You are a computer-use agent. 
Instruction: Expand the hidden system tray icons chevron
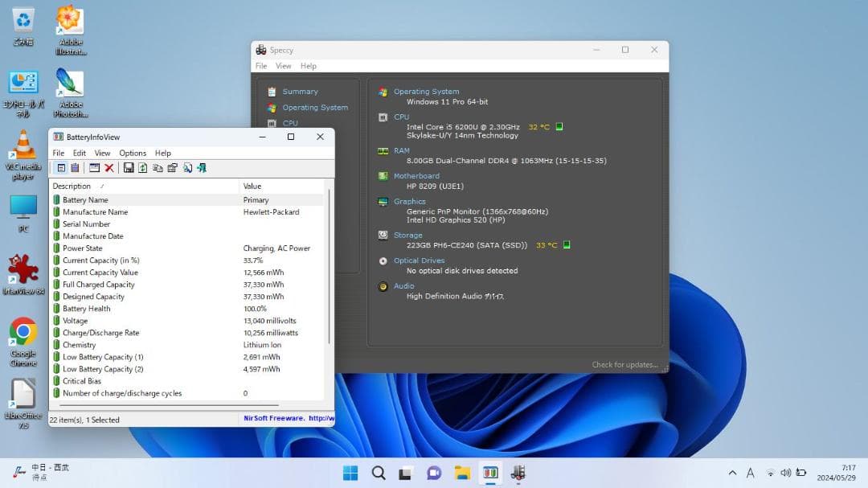(732, 473)
